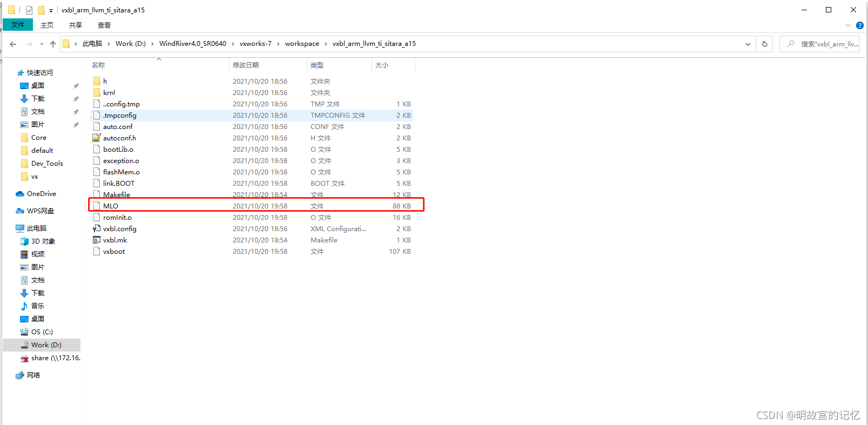Image resolution: width=868 pixels, height=425 pixels.
Task: Click the Properties checkmark icon in title bar
Action: (x=29, y=10)
